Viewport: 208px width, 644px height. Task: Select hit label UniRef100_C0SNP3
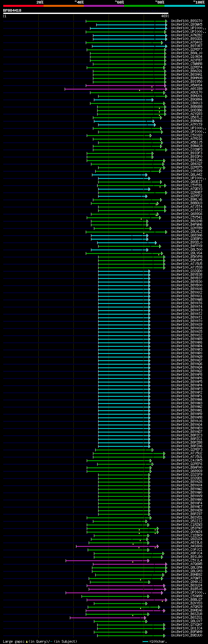(x=187, y=150)
